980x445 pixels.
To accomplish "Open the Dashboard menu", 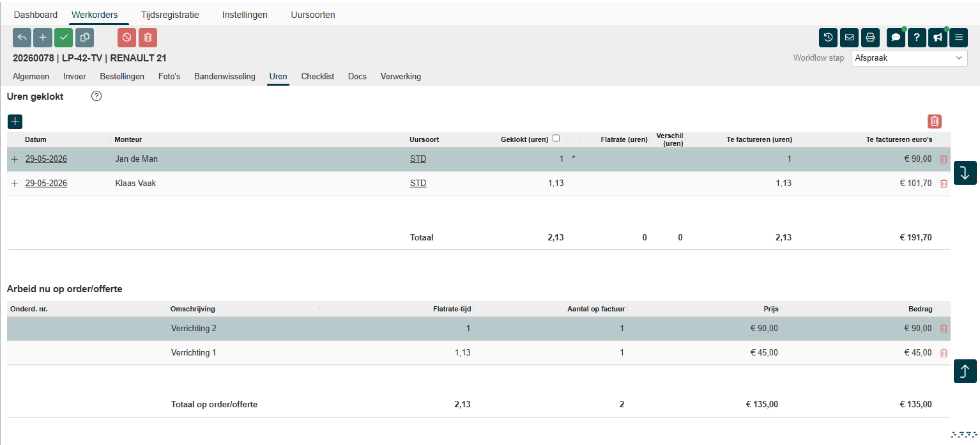I will 36,15.
